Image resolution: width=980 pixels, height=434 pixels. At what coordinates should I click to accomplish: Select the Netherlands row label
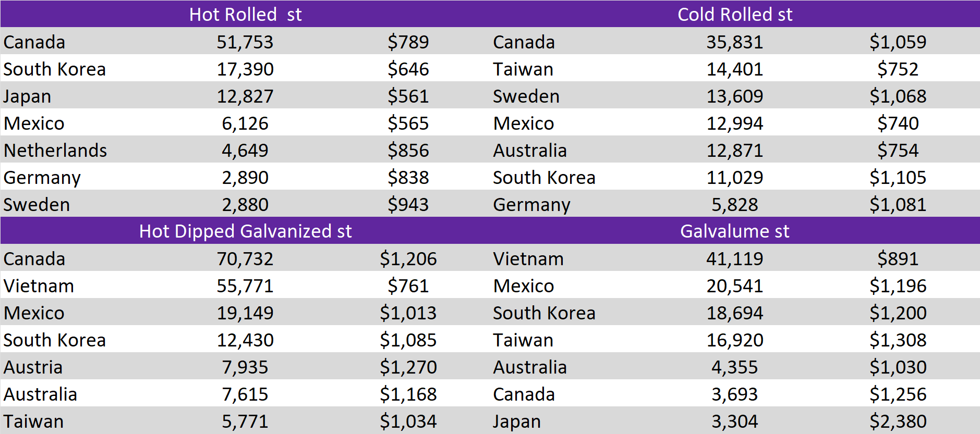click(55, 151)
